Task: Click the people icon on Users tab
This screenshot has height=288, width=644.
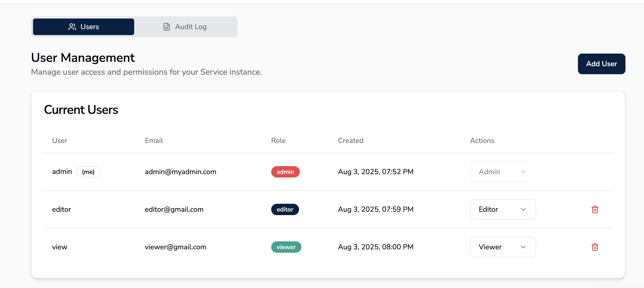Action: [x=72, y=27]
